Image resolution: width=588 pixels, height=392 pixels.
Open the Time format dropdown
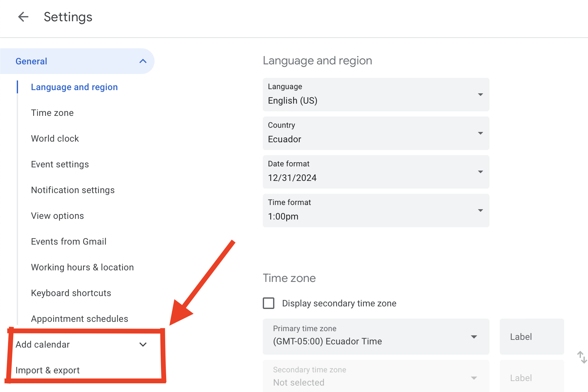point(376,210)
